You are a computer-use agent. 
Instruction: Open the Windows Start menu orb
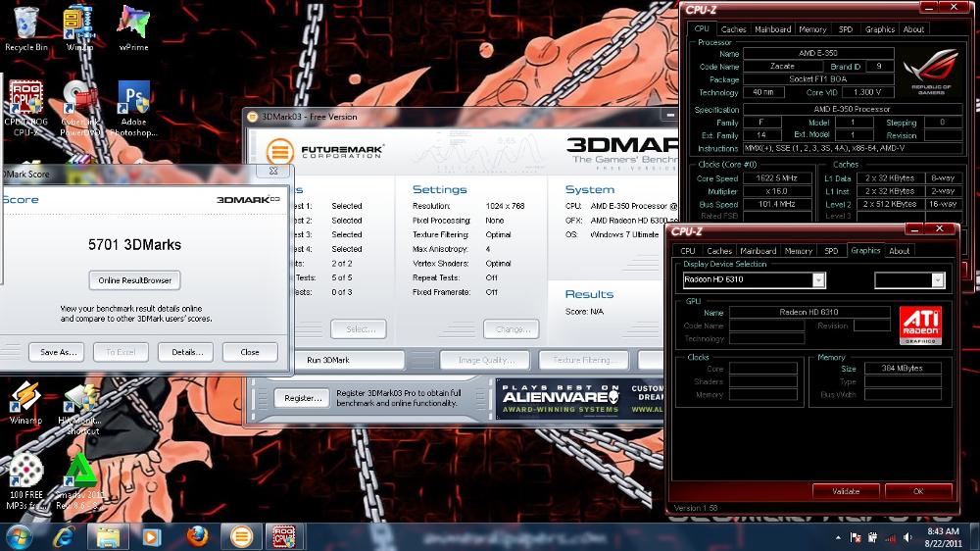pos(20,537)
